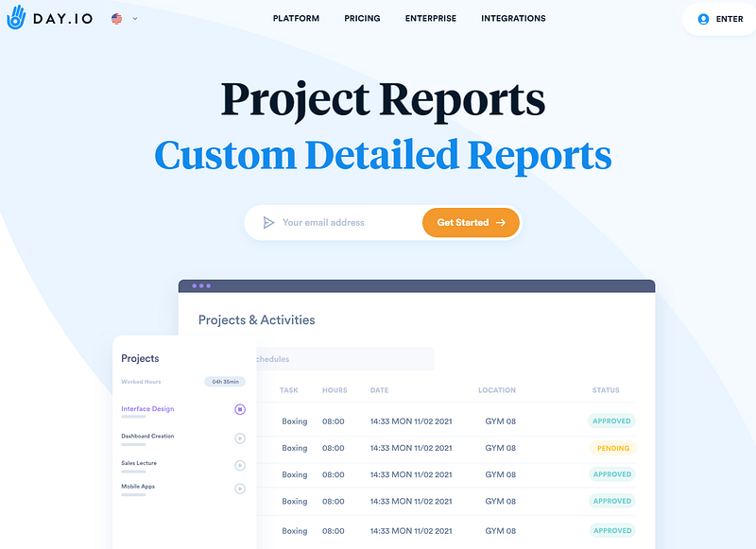Start the Dashboard Creation timer

[240, 438]
